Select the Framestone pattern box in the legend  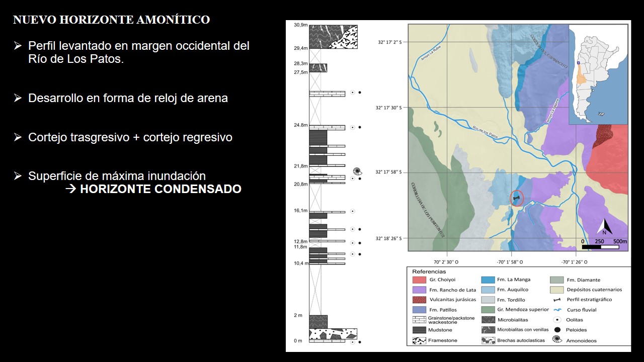(x=419, y=340)
